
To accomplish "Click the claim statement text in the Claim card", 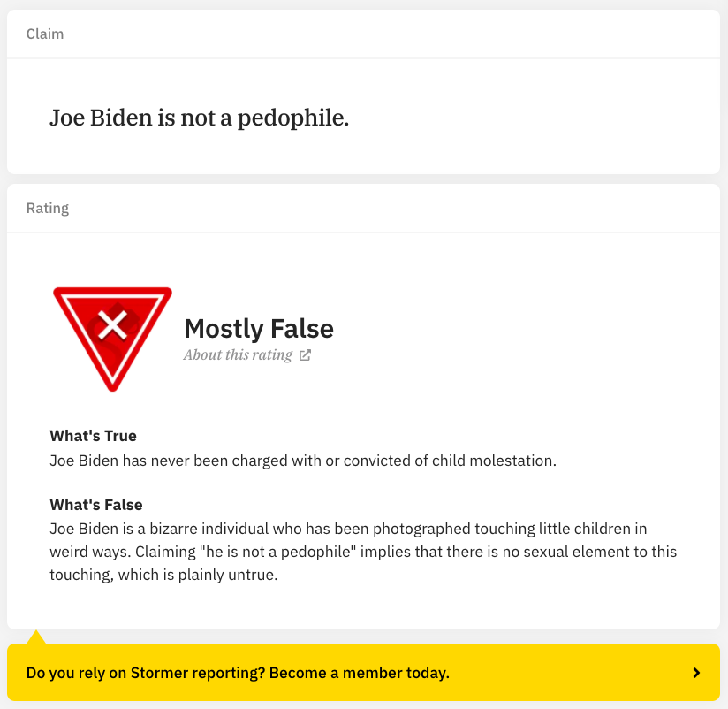I will [x=200, y=118].
